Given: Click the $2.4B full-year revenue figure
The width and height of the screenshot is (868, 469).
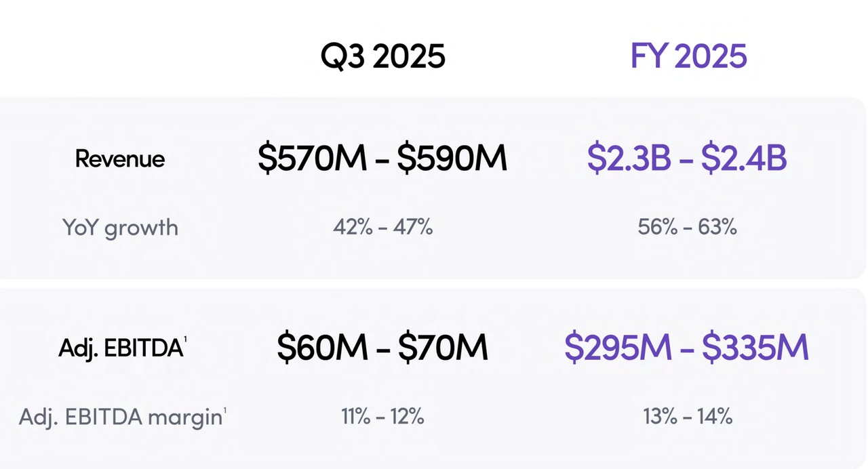Looking at the screenshot, I should click(744, 159).
